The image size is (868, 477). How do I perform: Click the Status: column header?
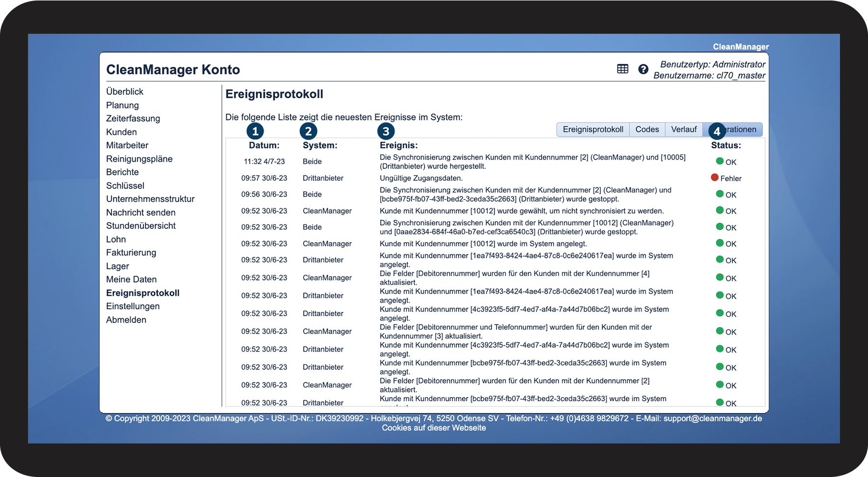point(726,145)
